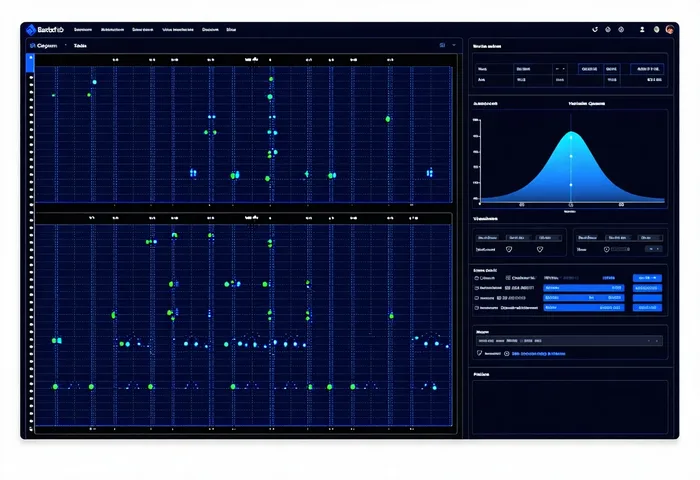Toggle the first shield icon in left options box
Viewport: 700px width, 480px height.
pos(509,249)
